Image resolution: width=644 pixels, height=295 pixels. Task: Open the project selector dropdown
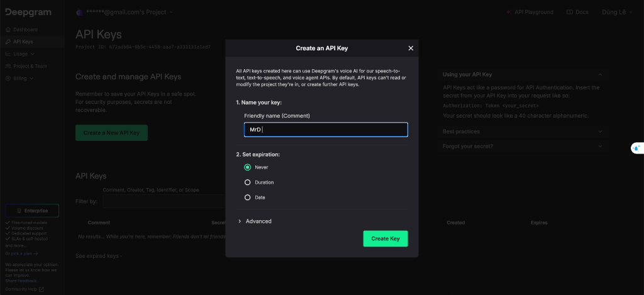pyautogui.click(x=125, y=13)
